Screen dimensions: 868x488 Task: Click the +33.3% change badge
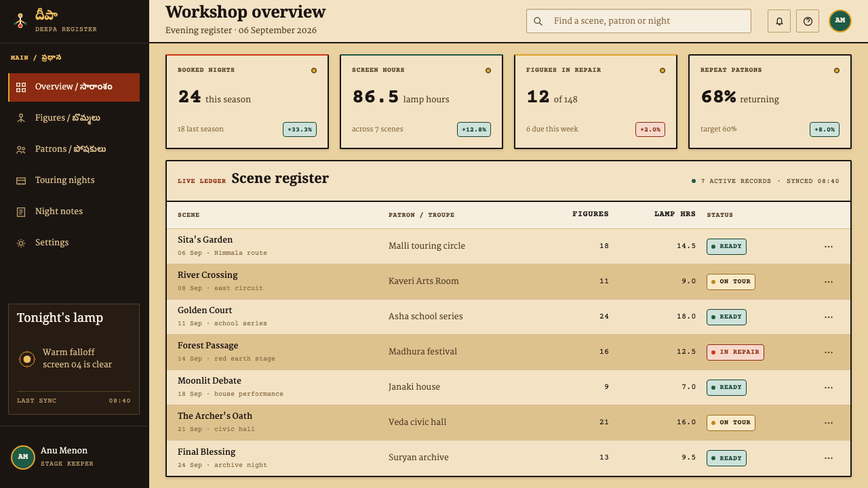coord(300,129)
